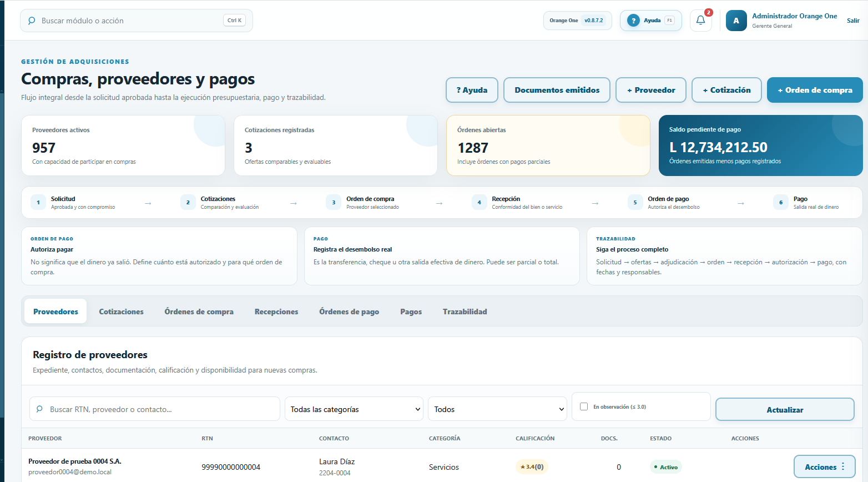The height and width of the screenshot is (482, 868).
Task: Click the Administrador avatar icon
Action: click(x=736, y=21)
